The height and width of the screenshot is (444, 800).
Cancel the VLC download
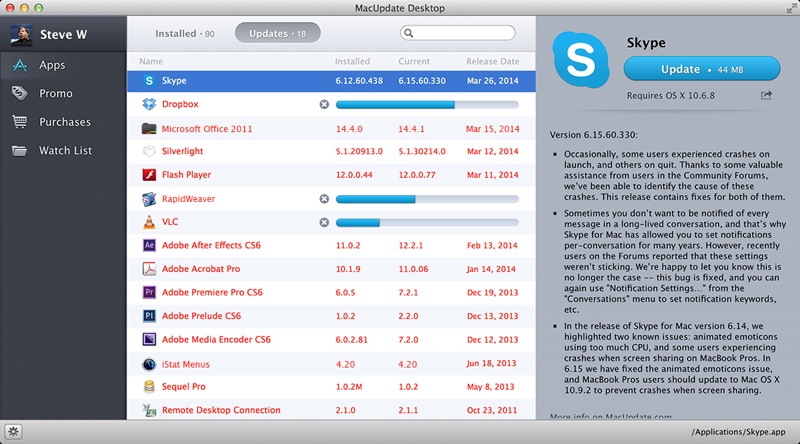click(324, 223)
